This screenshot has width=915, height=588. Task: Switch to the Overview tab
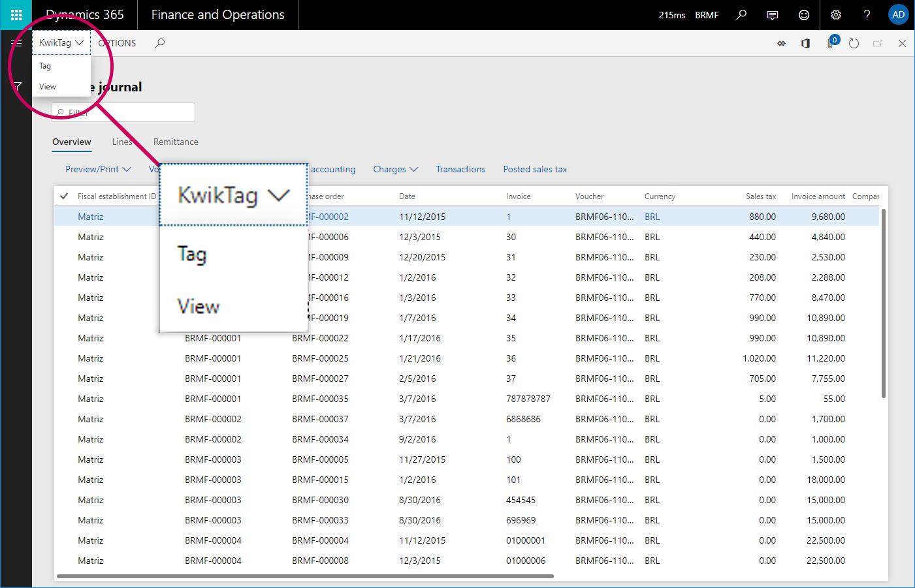[72, 142]
